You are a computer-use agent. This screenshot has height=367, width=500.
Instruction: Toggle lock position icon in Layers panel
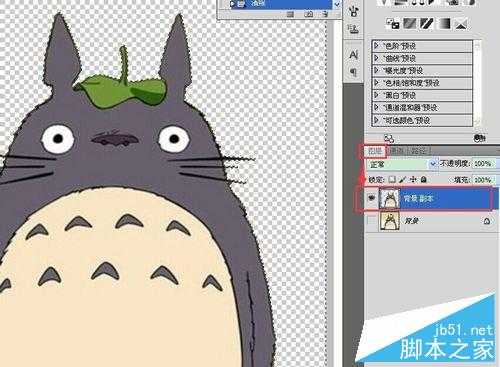click(x=413, y=180)
